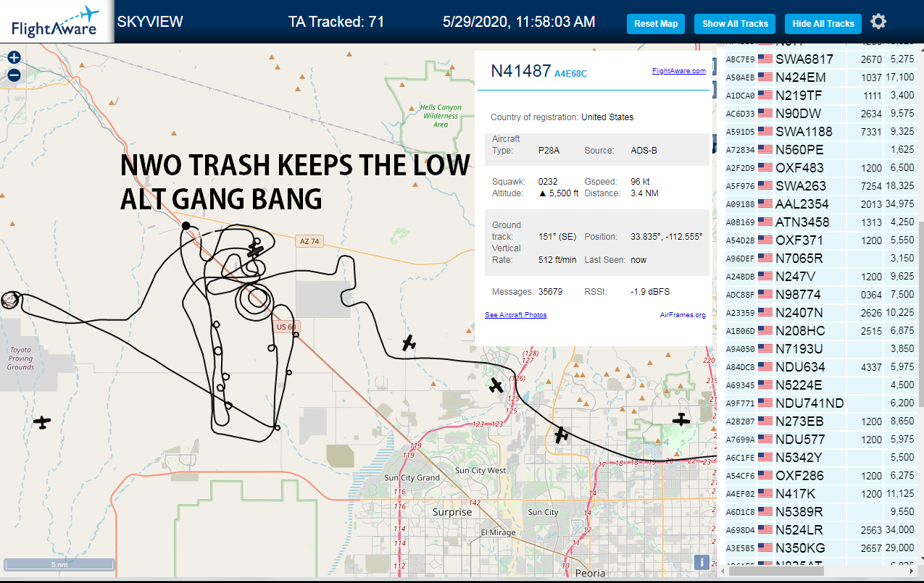Screen dimensions: 924x583
Task: Select N2407N in the aircraft list
Action: tap(821, 313)
